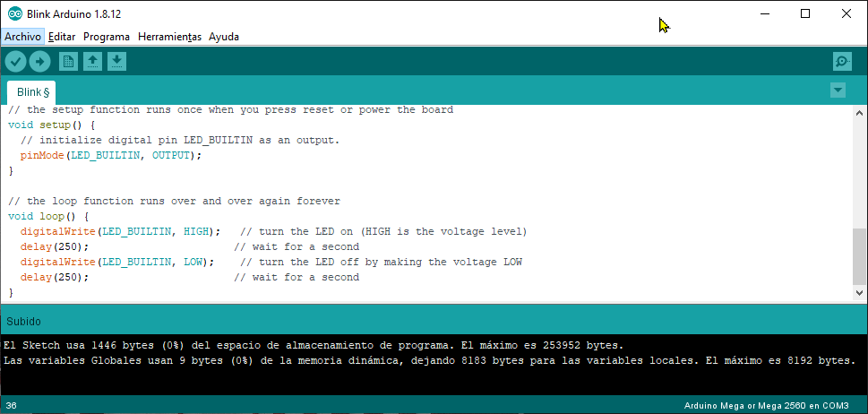Viewport: 868px width, 414px height.
Task: Save sketch using the Save icon
Action: [x=116, y=61]
